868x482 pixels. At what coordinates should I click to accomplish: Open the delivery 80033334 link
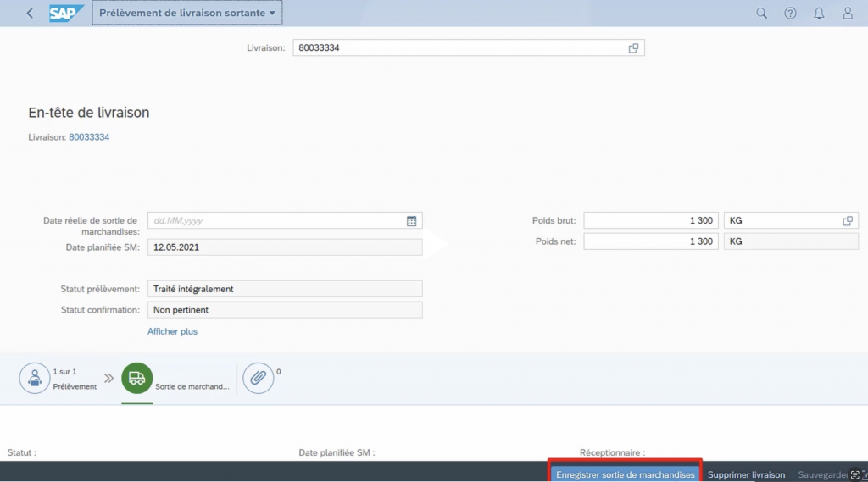tap(89, 136)
